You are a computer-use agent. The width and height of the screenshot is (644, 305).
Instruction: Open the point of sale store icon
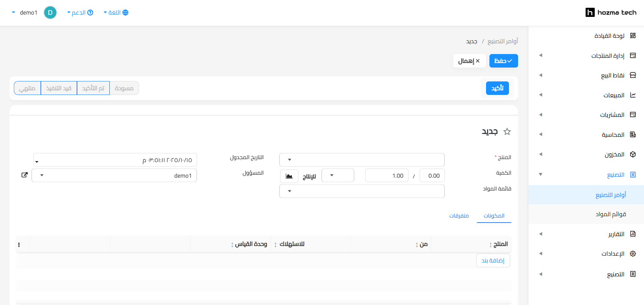(633, 75)
